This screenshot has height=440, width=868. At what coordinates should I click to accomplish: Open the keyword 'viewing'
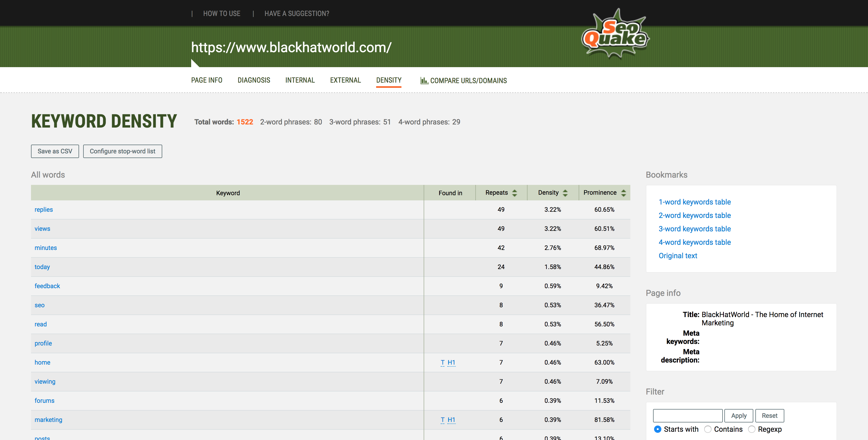pyautogui.click(x=45, y=381)
